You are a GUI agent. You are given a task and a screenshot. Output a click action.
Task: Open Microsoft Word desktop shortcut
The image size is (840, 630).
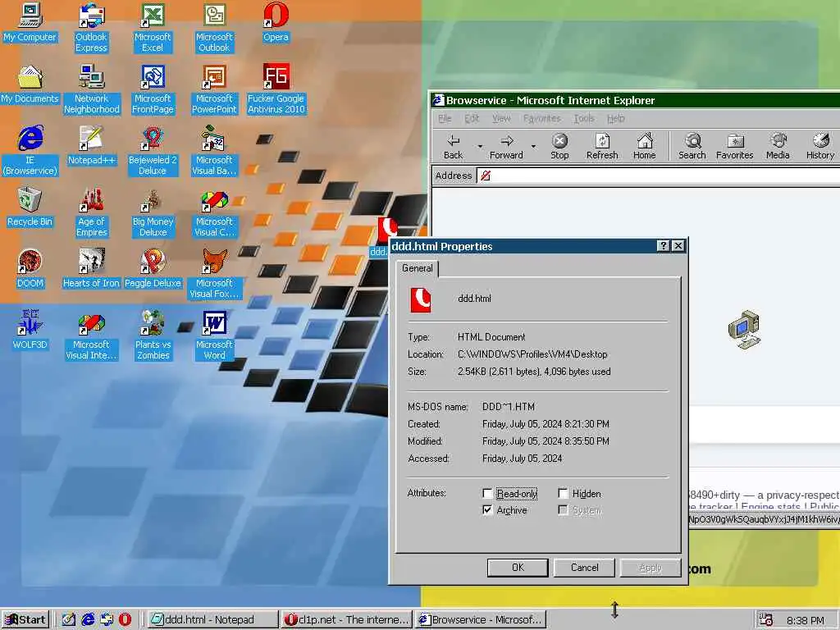point(214,336)
